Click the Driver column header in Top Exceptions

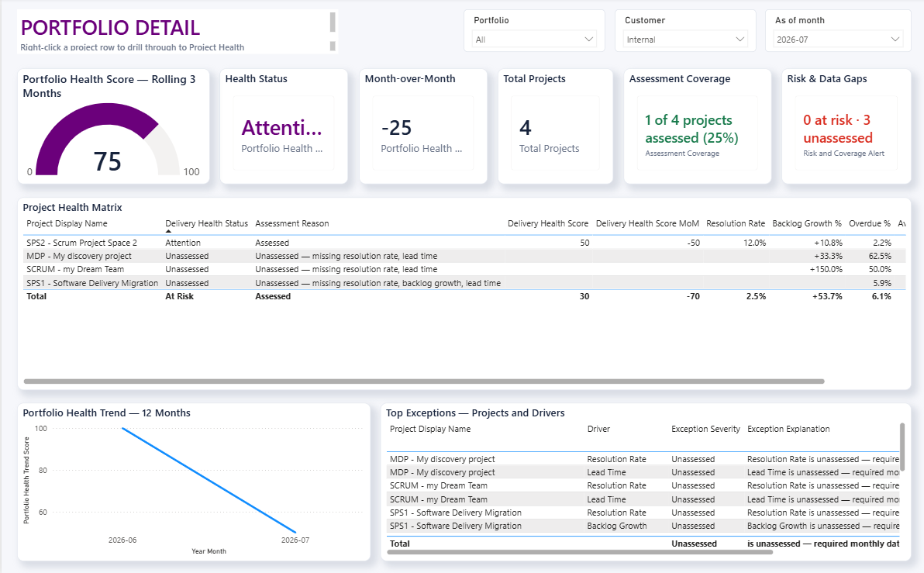598,429
